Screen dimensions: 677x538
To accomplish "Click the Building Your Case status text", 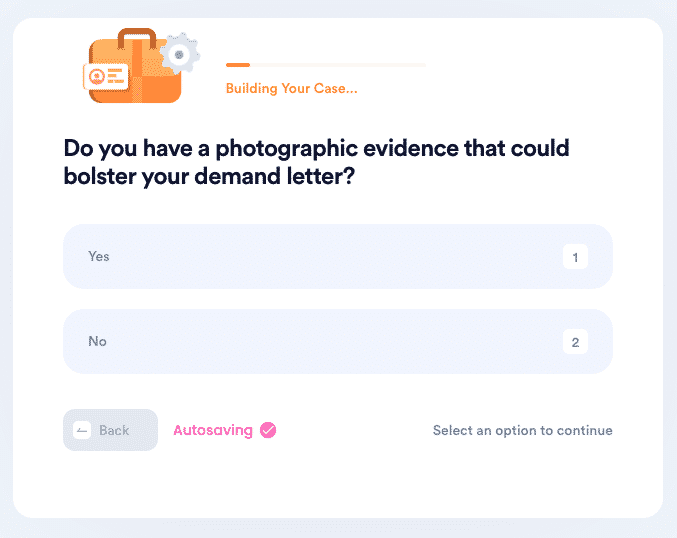I will coord(291,89).
